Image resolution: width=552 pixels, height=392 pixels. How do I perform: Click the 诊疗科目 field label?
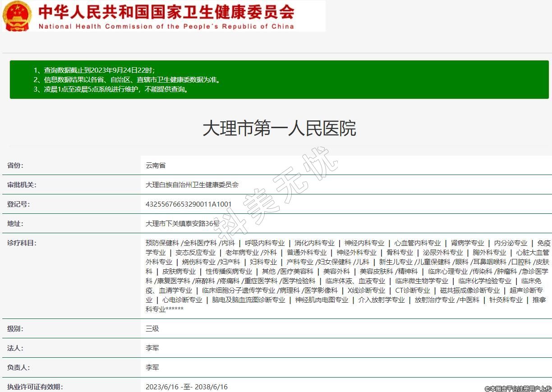22,243
